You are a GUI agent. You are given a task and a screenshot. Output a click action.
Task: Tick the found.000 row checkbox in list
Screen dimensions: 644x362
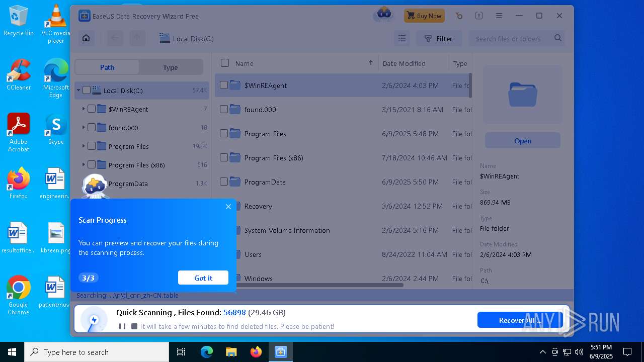pyautogui.click(x=224, y=109)
